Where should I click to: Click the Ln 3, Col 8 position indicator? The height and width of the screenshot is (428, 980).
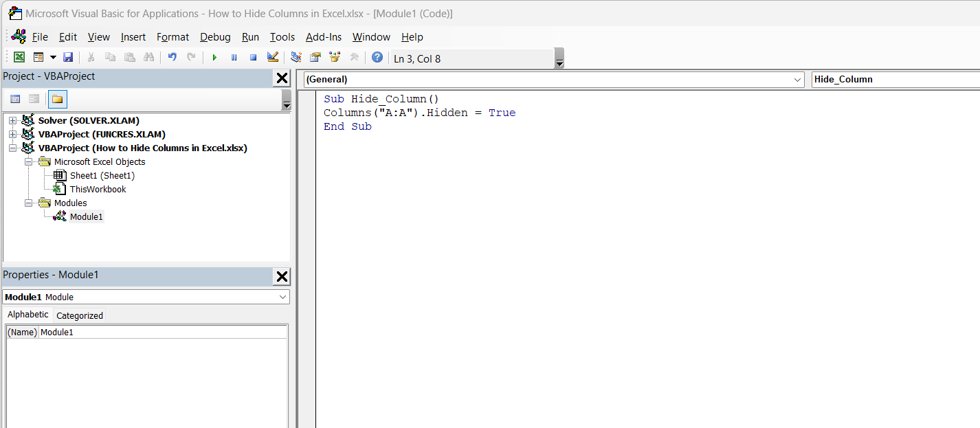[417, 59]
